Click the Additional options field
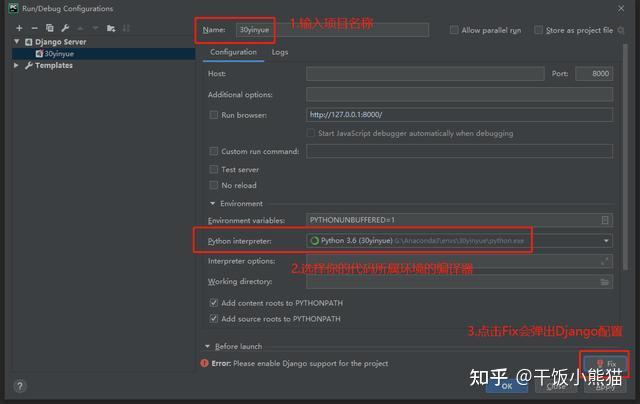640x404 pixels. click(460, 94)
